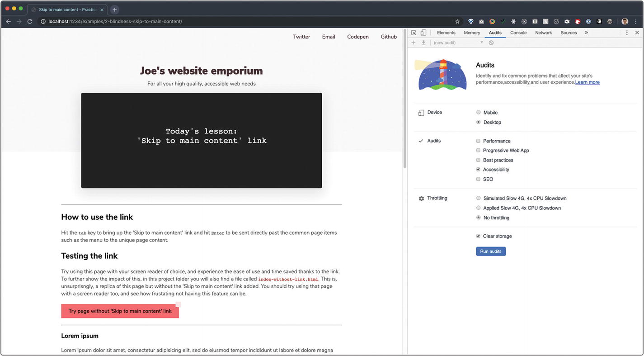Click 'Try page without Skip to main content link' button
This screenshot has height=356, width=644.
[x=120, y=311]
